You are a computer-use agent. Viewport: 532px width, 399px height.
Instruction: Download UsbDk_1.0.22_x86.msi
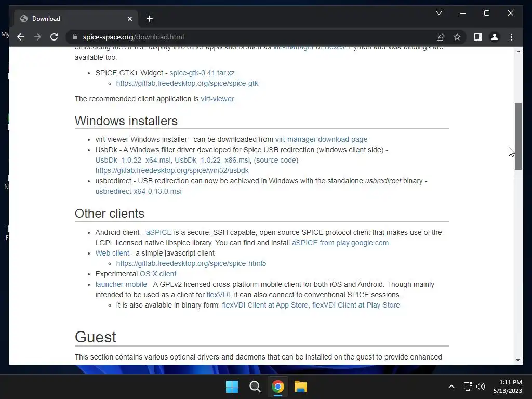pyautogui.click(x=212, y=160)
